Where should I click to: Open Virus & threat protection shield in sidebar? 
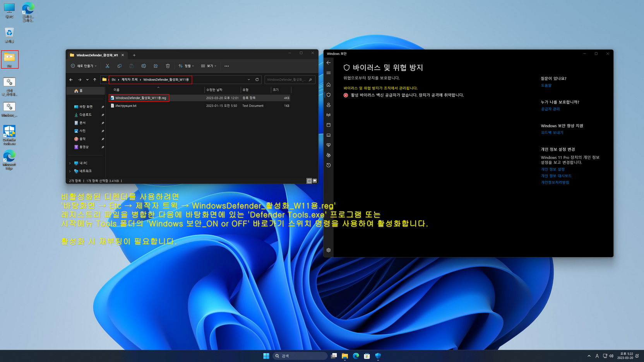point(329,95)
